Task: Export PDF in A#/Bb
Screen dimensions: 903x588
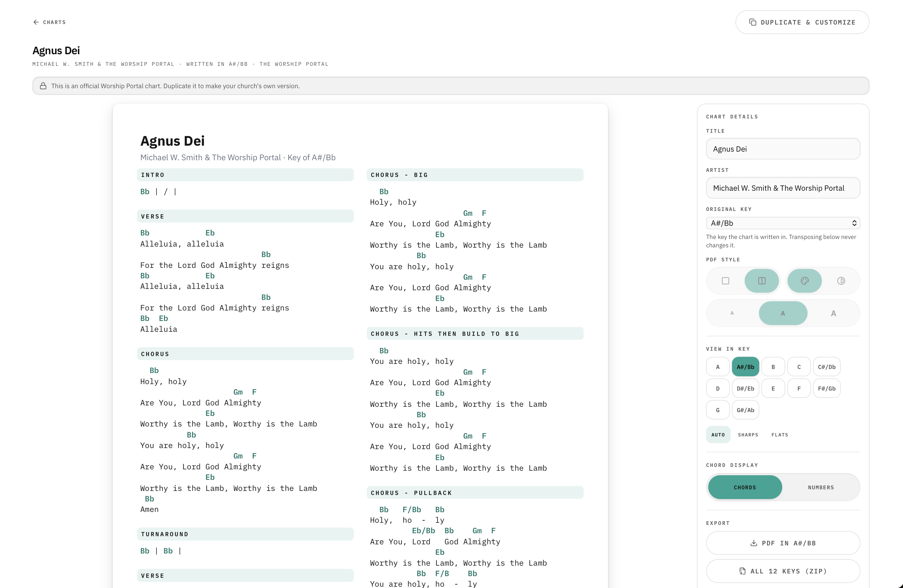Action: 783,543
